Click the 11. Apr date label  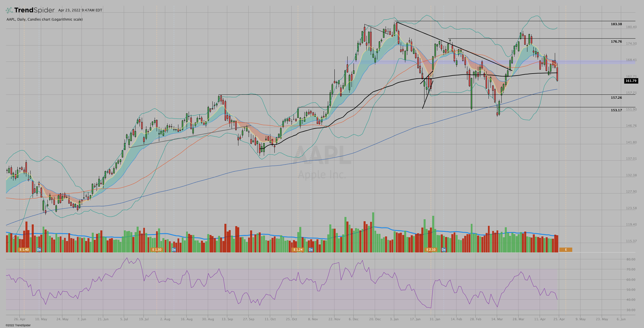pyautogui.click(x=540, y=319)
